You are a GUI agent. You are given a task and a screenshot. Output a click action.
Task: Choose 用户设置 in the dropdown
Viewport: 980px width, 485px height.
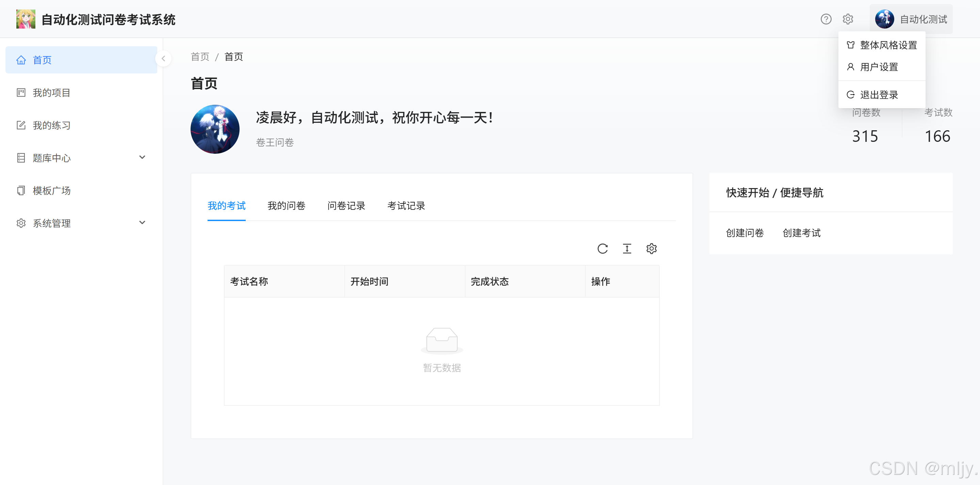pos(879,67)
